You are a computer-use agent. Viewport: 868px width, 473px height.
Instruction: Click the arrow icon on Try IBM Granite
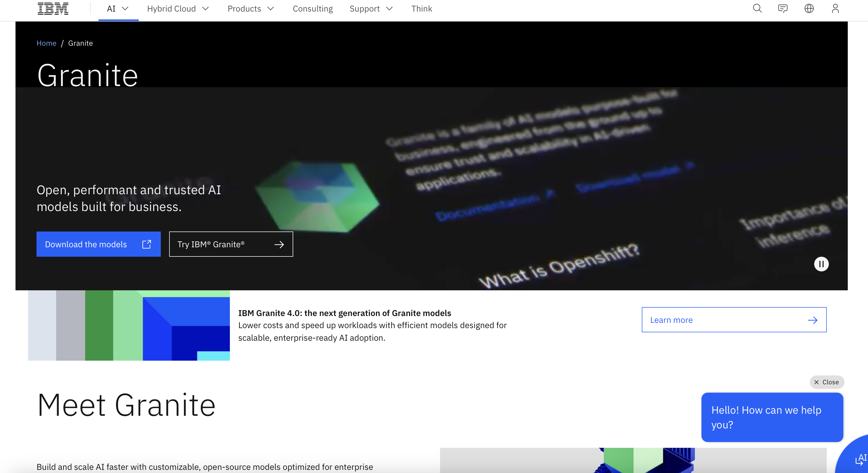(x=280, y=244)
